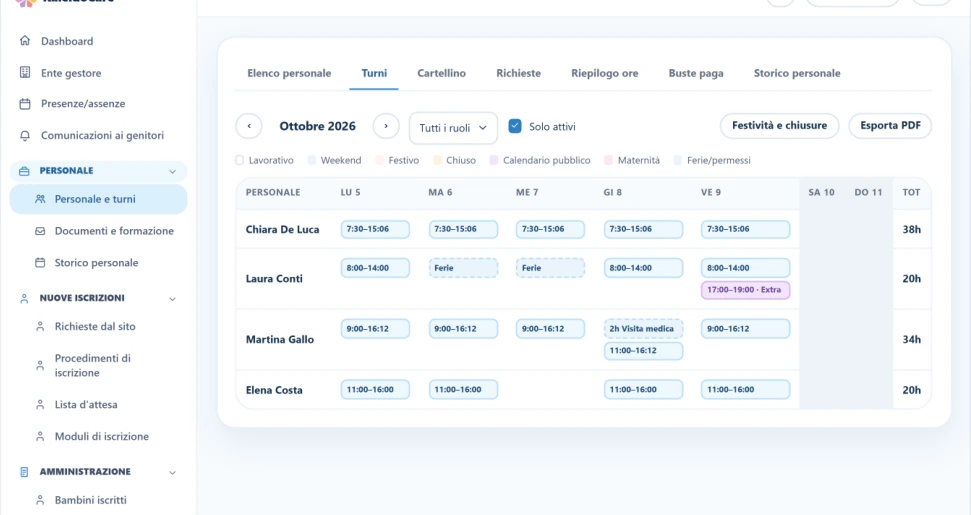Click the Ente gestore building icon
This screenshot has width=971, height=515.
[25, 72]
